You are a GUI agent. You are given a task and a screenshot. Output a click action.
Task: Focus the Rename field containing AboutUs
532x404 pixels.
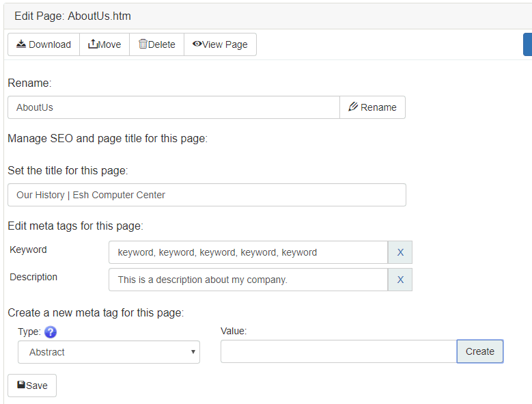coord(173,107)
